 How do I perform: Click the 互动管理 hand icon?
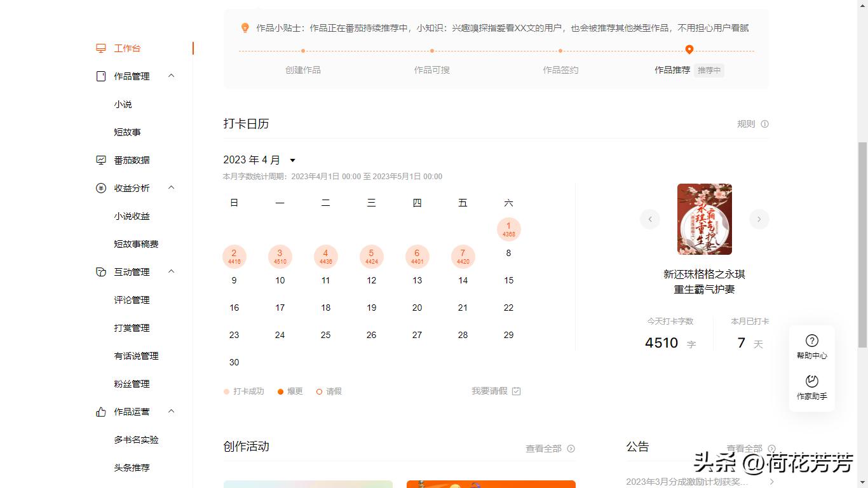click(x=100, y=271)
